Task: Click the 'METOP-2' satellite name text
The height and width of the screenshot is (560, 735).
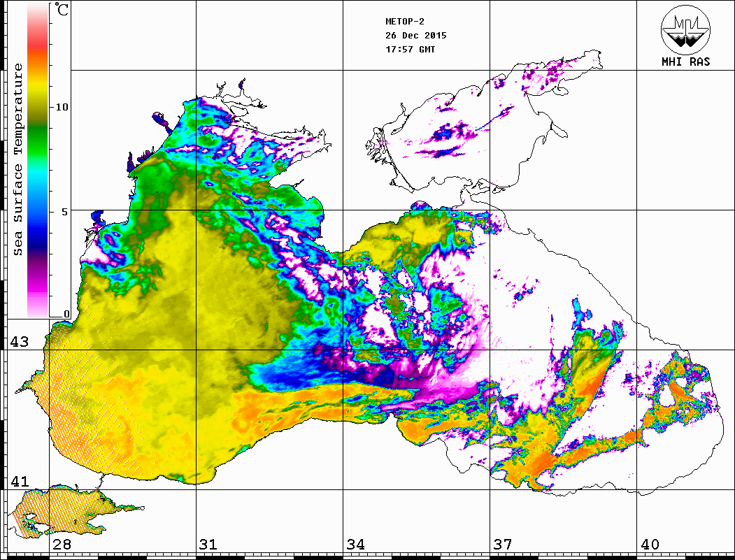Action: (405, 21)
